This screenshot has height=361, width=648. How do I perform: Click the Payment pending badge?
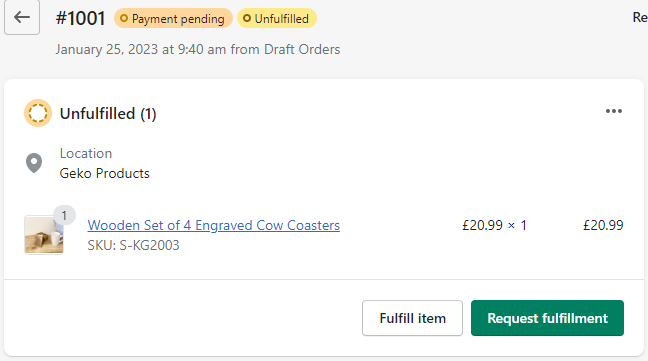[173, 19]
